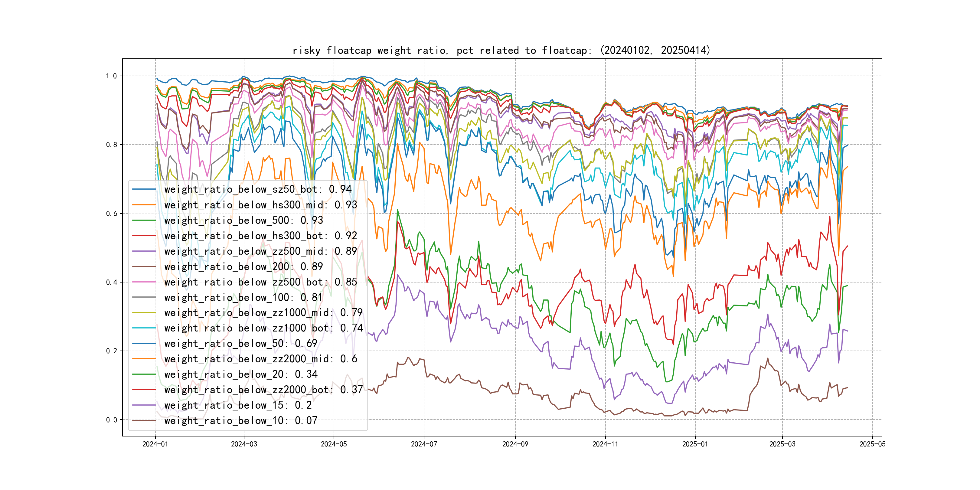Click x-axis tick label 2025-01
The width and height of the screenshot is (980, 490).
pyautogui.click(x=695, y=444)
